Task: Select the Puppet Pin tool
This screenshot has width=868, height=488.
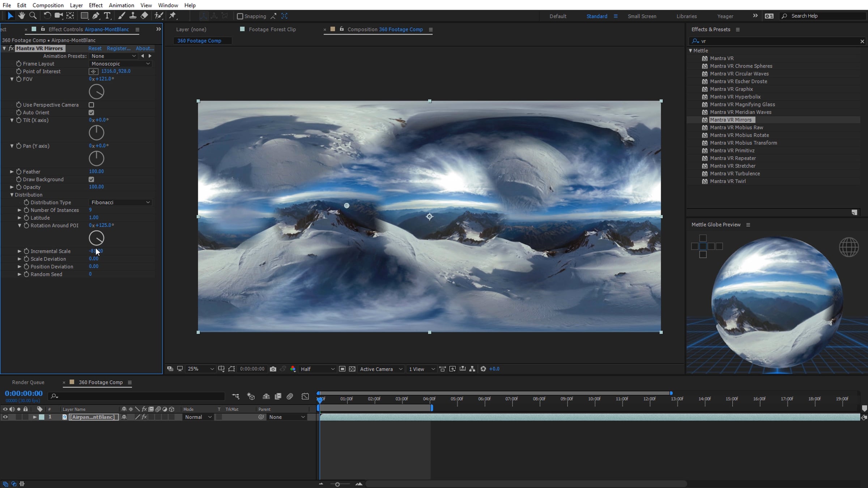Action: pyautogui.click(x=173, y=16)
